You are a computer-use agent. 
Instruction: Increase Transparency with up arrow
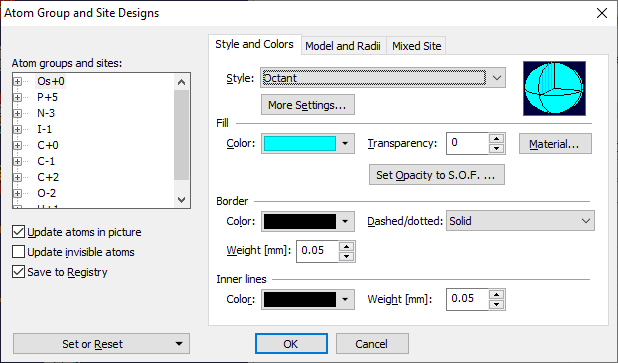pos(496,138)
